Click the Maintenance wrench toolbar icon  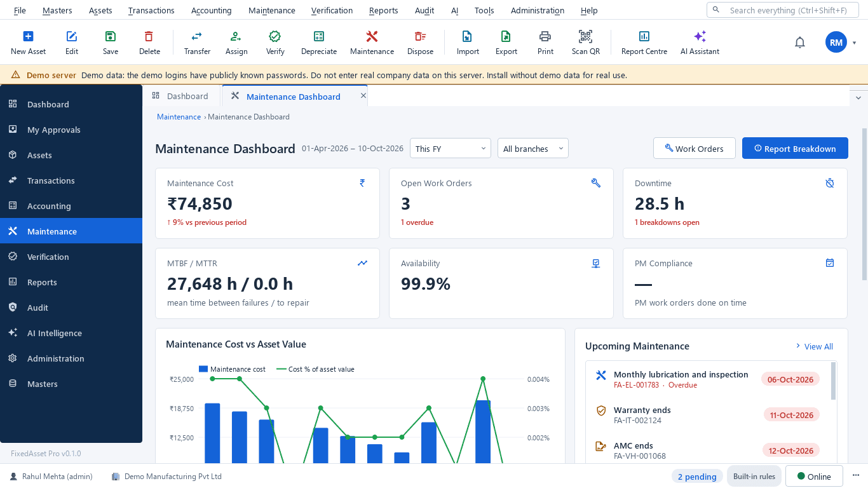372,37
